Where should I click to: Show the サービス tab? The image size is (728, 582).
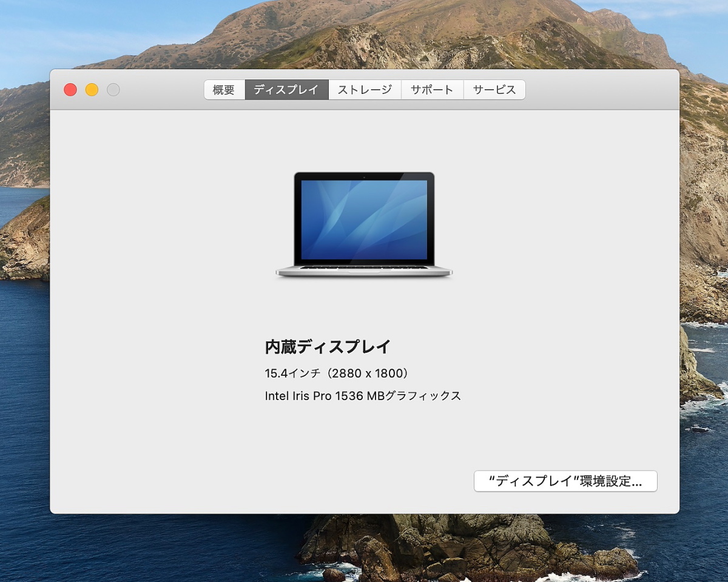tap(494, 90)
